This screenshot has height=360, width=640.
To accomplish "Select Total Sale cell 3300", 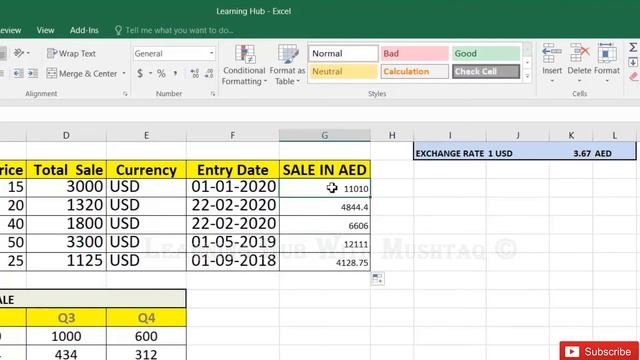I will tap(66, 243).
